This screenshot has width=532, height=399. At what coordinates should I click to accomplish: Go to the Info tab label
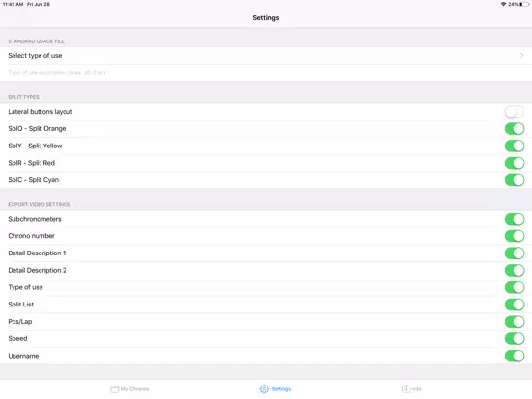tap(417, 389)
